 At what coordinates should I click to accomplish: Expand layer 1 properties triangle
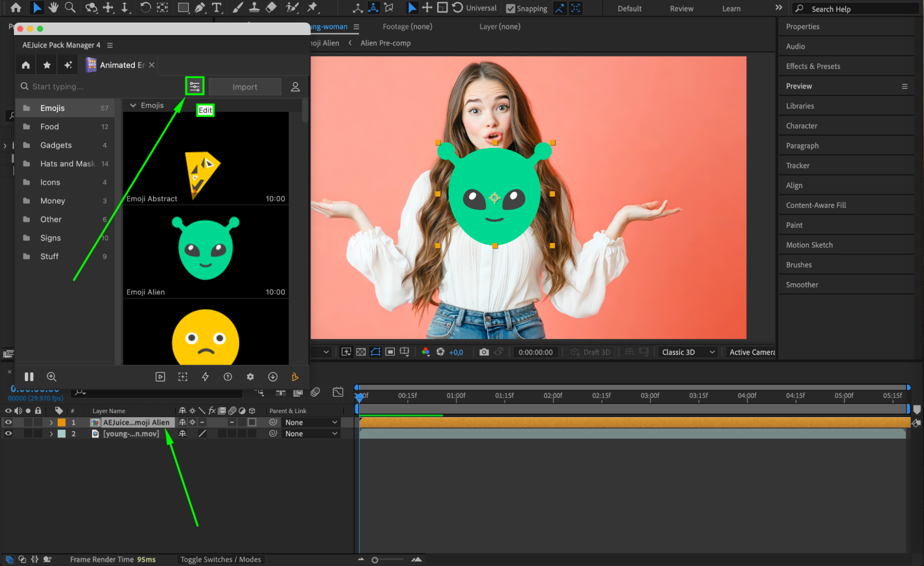coord(51,422)
